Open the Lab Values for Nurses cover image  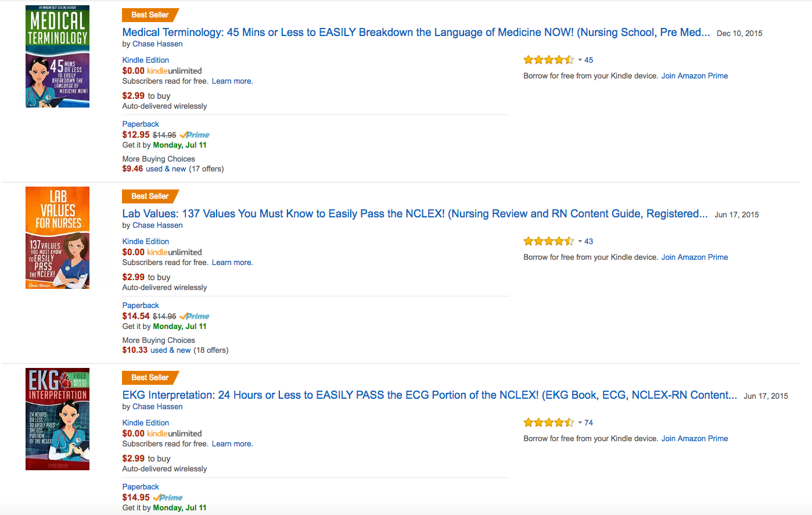coord(58,238)
